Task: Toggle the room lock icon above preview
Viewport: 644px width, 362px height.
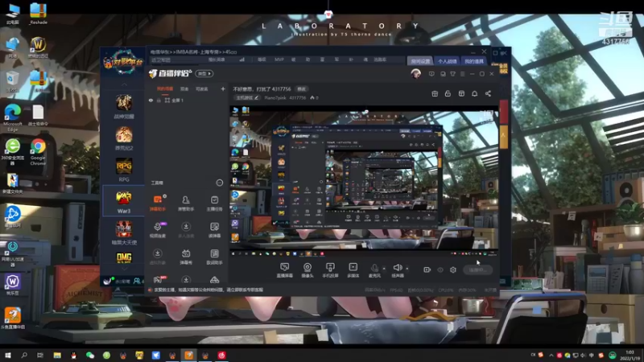Action: 448,93
